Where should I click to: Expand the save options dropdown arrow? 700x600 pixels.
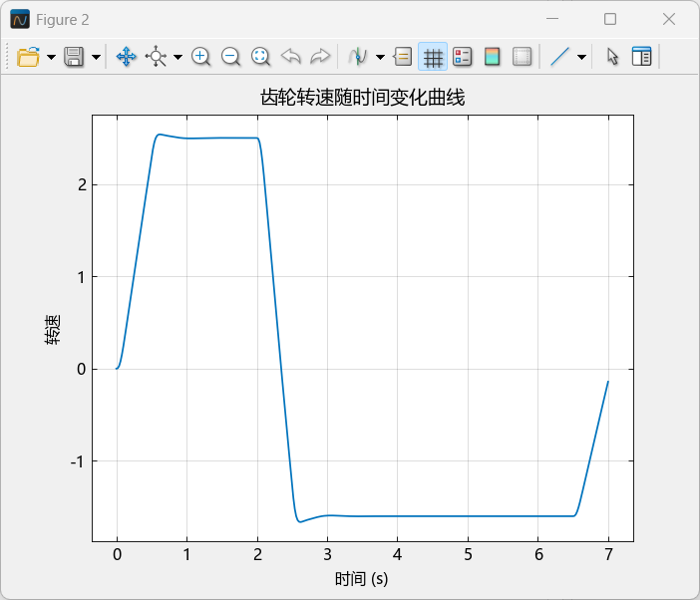[x=96, y=57]
